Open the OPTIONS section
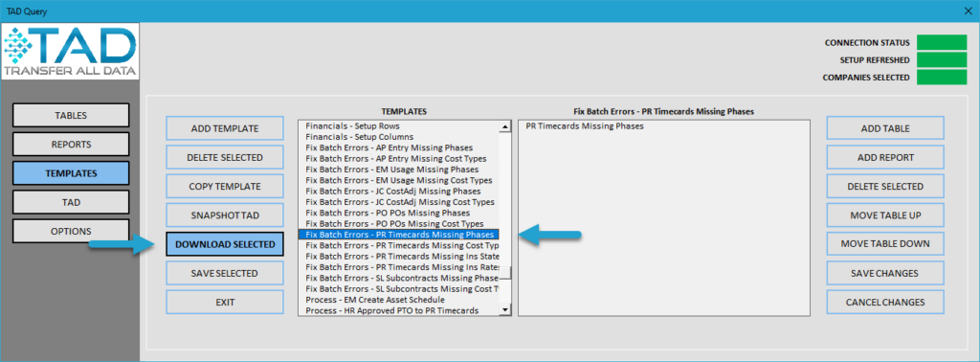This screenshot has height=362, width=980. pos(71,232)
